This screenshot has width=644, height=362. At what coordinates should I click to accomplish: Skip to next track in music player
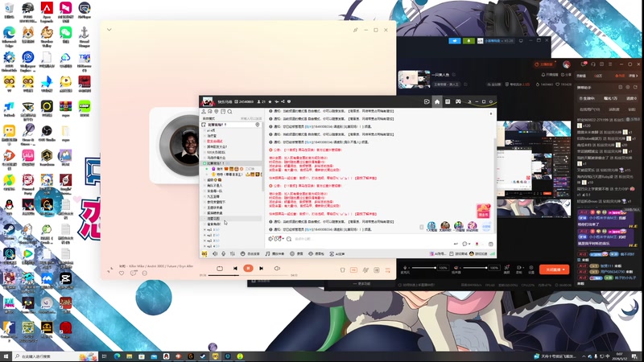[x=261, y=269]
